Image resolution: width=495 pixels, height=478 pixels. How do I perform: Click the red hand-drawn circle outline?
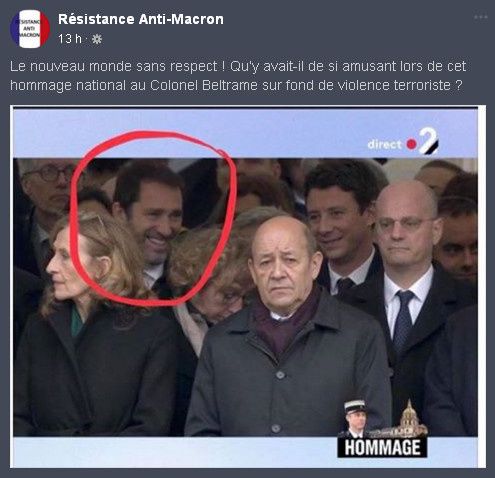pyautogui.click(x=153, y=218)
